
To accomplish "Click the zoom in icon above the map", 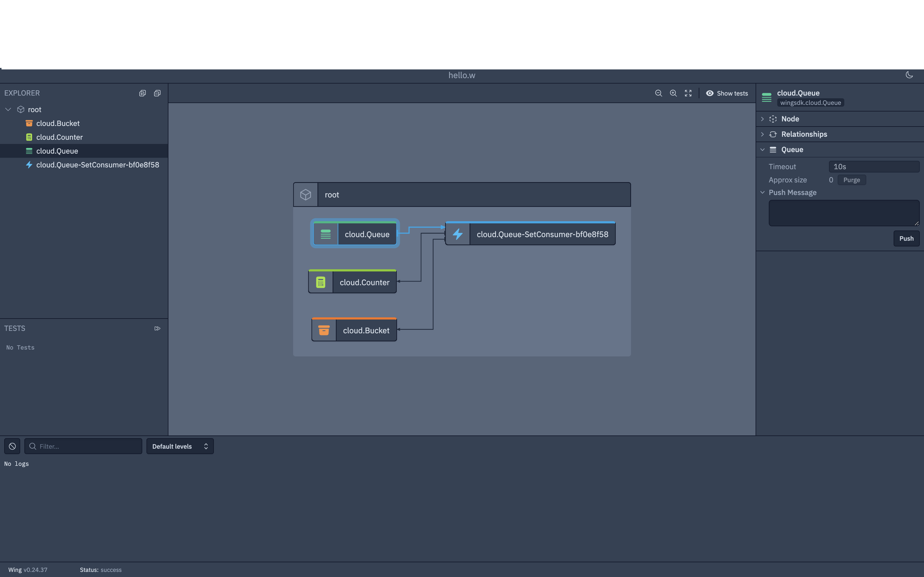I will pos(673,93).
